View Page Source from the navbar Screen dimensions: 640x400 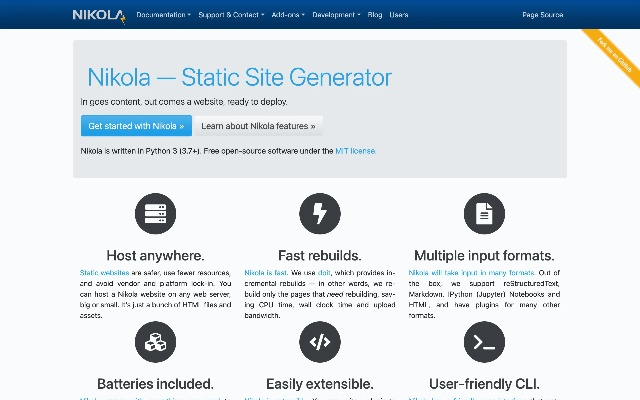pos(542,15)
